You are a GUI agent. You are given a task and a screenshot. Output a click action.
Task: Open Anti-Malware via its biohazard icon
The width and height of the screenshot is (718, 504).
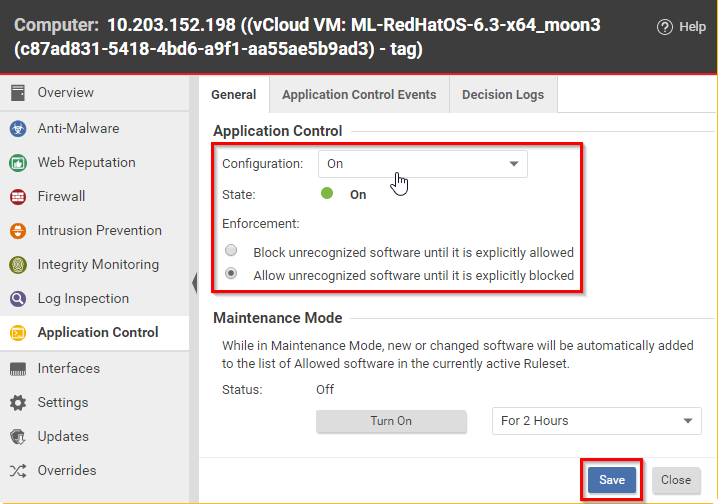point(17,129)
